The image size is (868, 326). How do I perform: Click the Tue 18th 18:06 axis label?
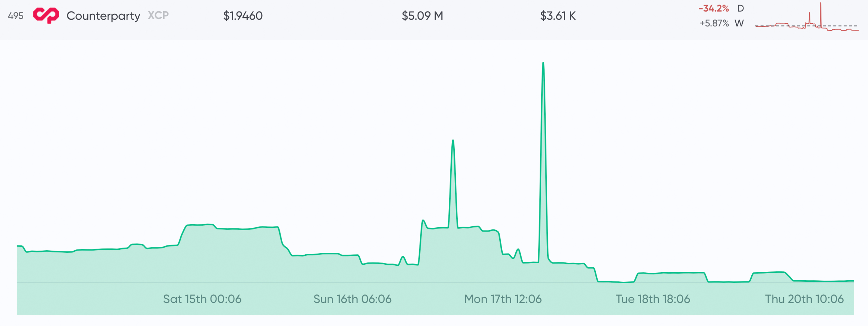coord(653,299)
